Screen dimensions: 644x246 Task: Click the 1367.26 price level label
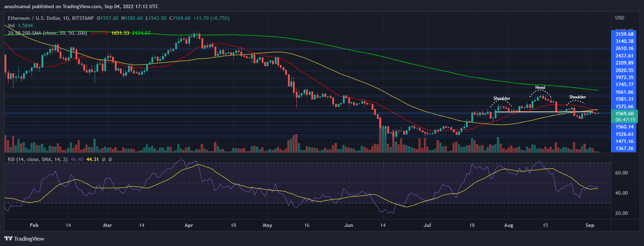624,149
